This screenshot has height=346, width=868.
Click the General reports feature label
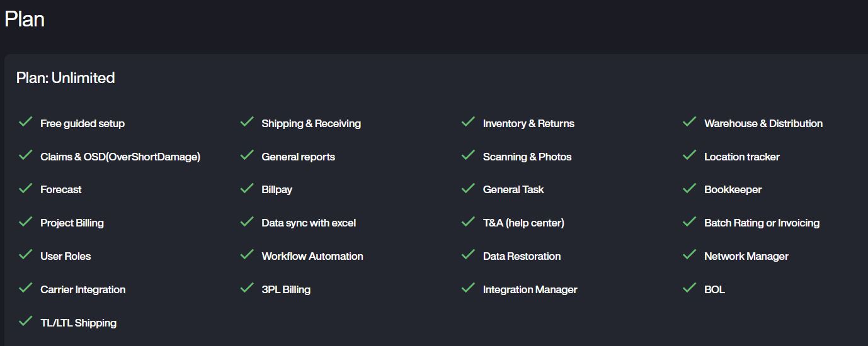coord(298,157)
